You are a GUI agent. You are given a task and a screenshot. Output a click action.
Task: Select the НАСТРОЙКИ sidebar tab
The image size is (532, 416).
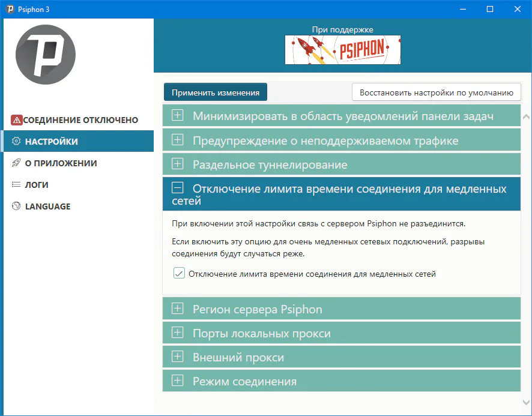pyautogui.click(x=79, y=141)
